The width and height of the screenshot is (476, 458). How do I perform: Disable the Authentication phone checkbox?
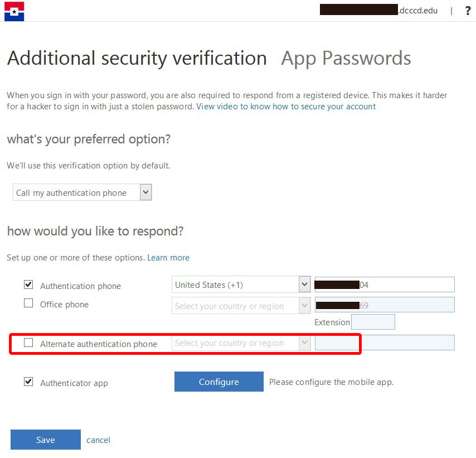(x=28, y=285)
